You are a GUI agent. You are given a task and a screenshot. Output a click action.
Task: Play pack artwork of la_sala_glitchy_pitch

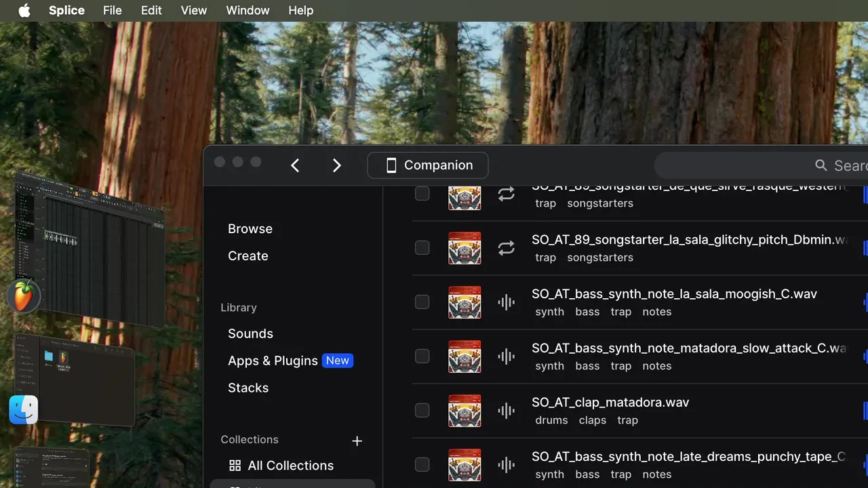point(465,248)
